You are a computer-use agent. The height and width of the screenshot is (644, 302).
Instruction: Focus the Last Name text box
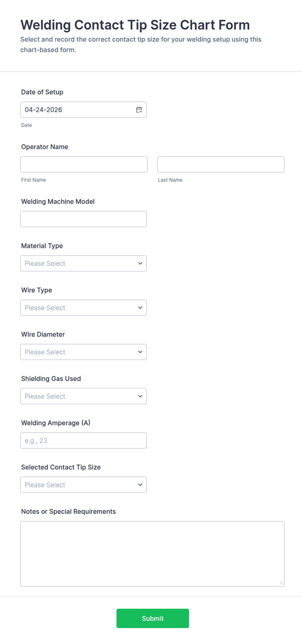(x=220, y=165)
